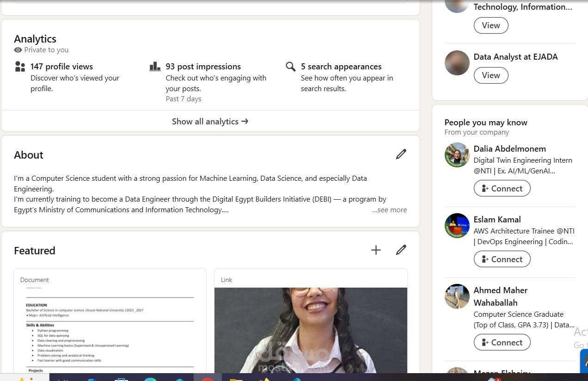Screen dimensions: 588x381
Task: Click the 'Private to you' eye icon
Action: [18, 50]
